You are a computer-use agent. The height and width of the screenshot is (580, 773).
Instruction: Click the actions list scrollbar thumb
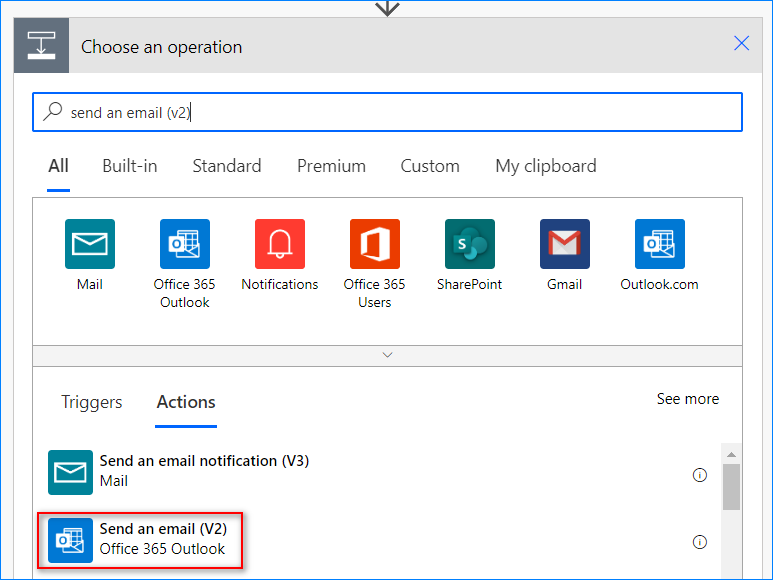731,487
